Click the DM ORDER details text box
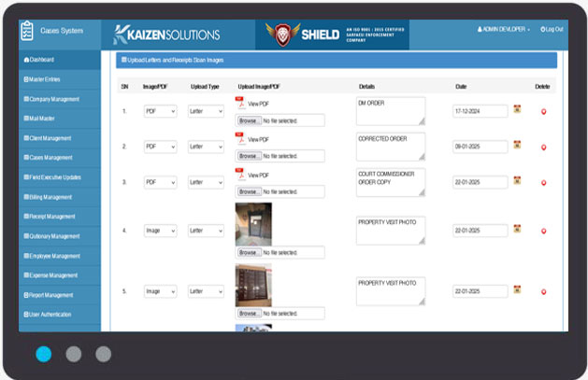Image resolution: width=588 pixels, height=380 pixels. [x=391, y=111]
